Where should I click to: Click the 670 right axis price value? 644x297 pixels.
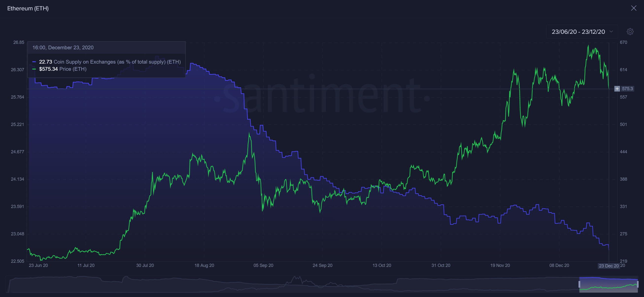tap(624, 42)
